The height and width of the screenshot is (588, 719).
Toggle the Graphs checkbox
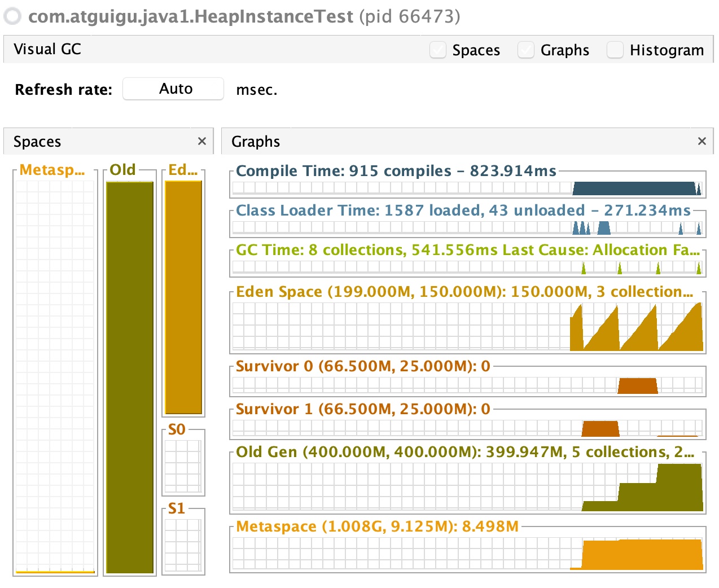click(x=526, y=50)
